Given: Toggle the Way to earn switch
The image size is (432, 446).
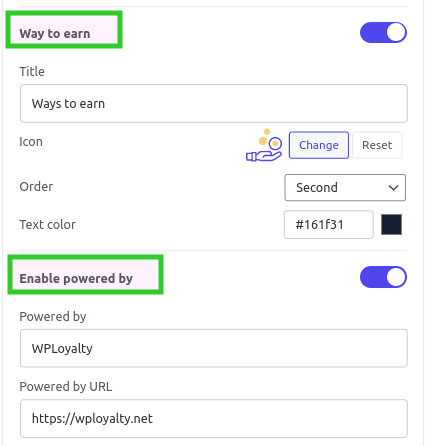Looking at the screenshot, I should 383,33.
